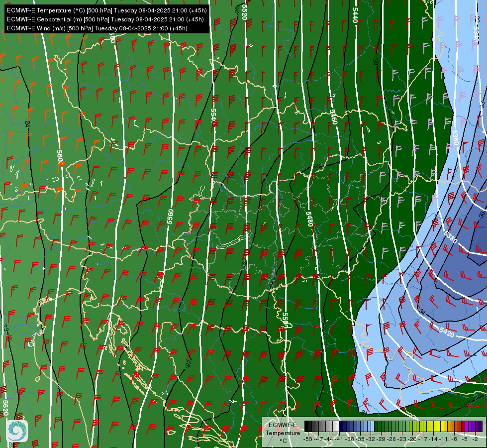Click the -31 isotherm label
487x448 pixels.
[364, 412]
